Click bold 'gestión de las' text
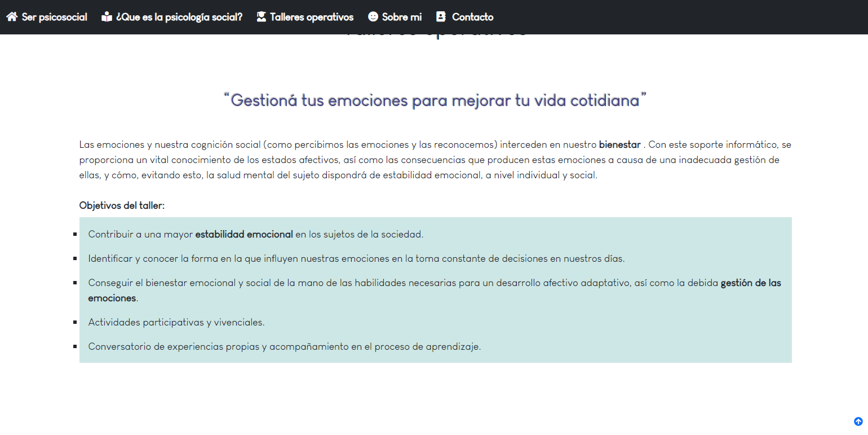The height and width of the screenshot is (435, 868). click(x=751, y=283)
